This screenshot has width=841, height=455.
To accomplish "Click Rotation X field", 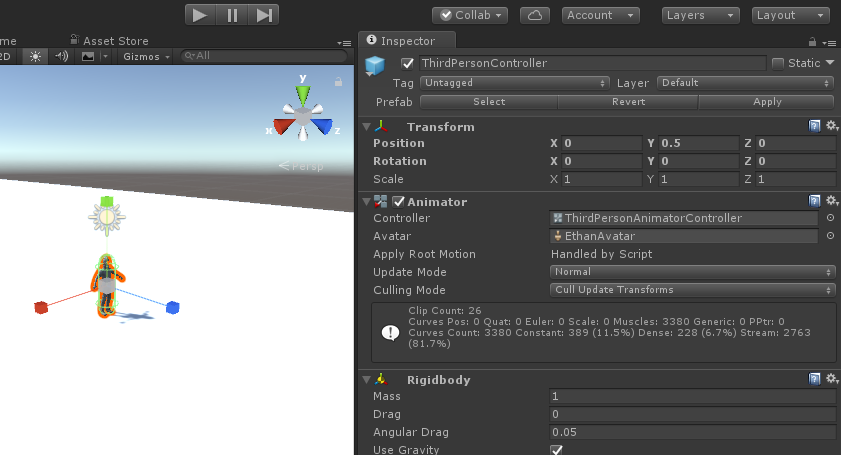I will pos(601,161).
